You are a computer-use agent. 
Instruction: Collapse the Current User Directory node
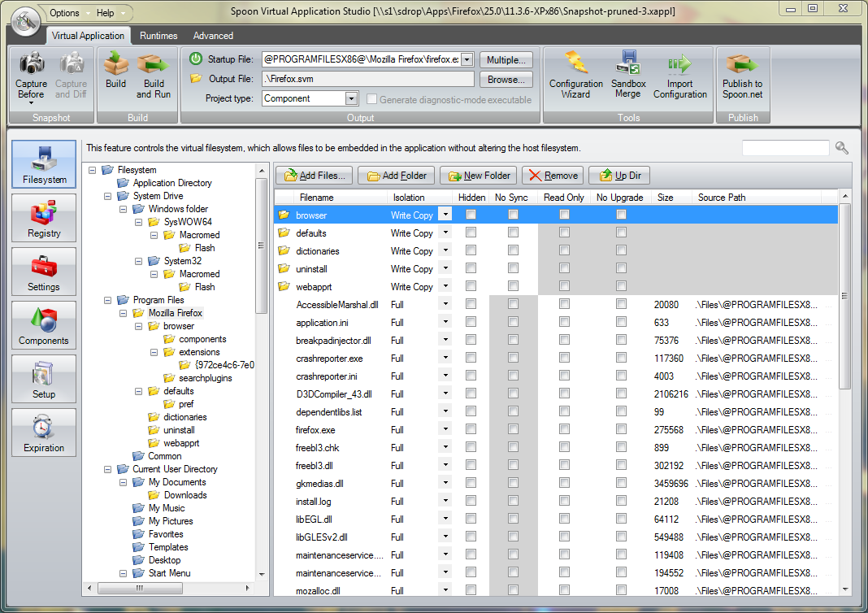(x=107, y=469)
